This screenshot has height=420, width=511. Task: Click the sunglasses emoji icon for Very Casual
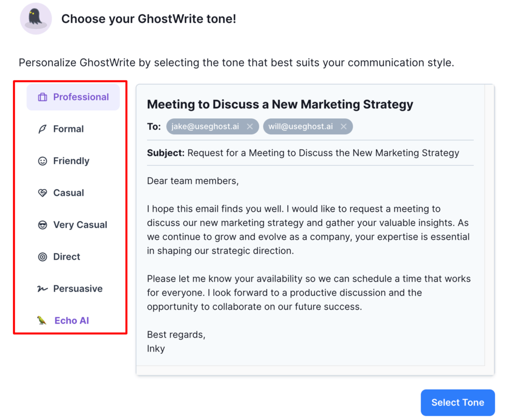coord(42,225)
